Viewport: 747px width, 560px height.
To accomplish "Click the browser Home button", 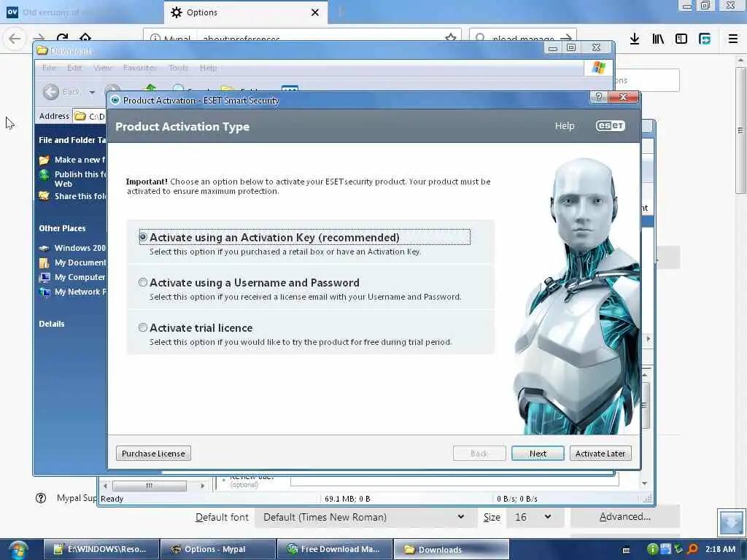I will [85, 38].
